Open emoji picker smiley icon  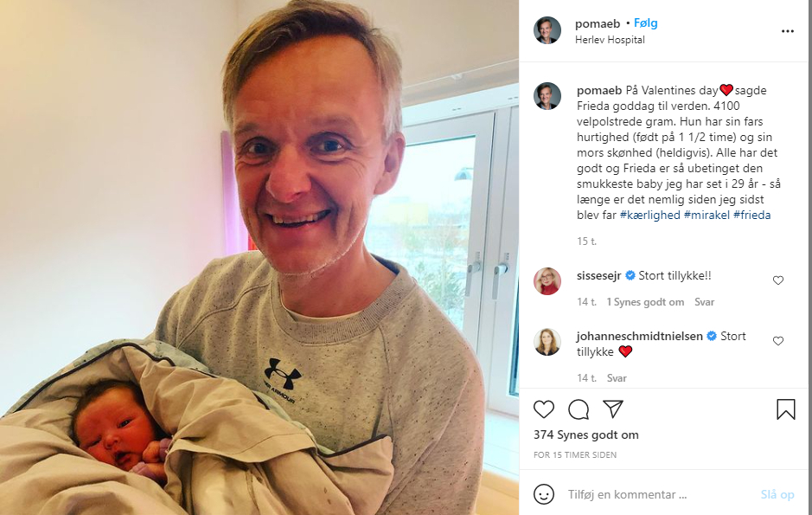click(x=544, y=494)
